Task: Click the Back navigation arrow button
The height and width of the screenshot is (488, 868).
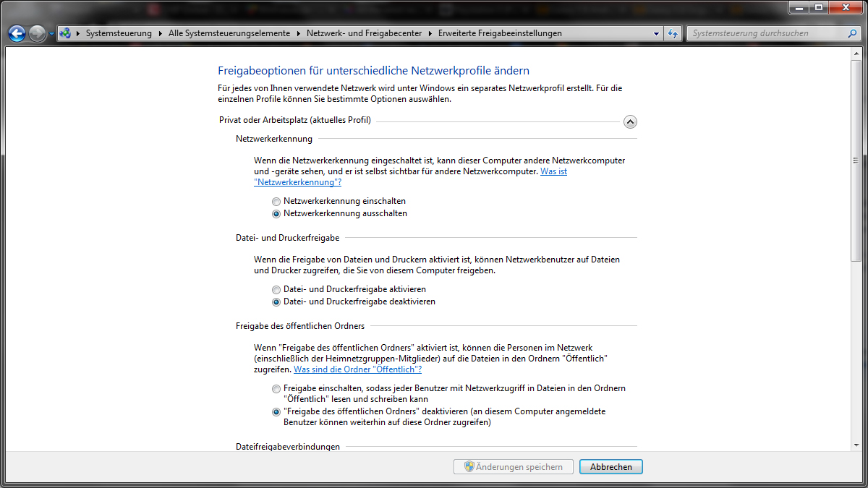Action: pyautogui.click(x=17, y=33)
